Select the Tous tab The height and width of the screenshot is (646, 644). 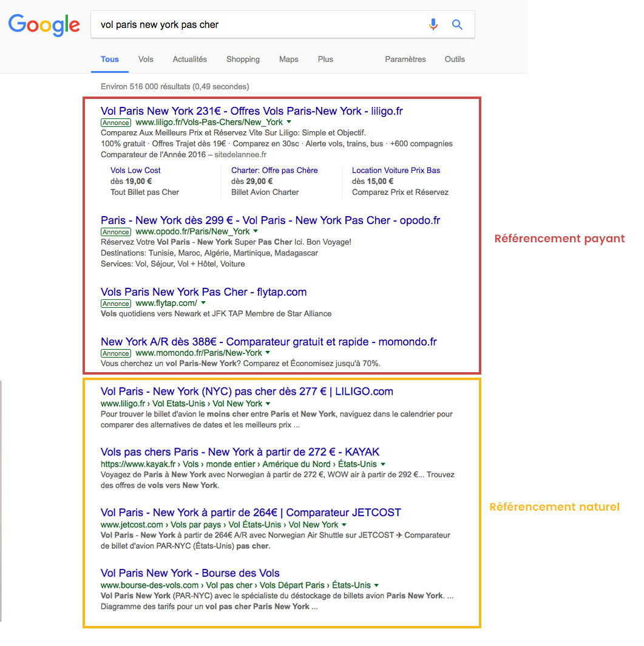[x=109, y=59]
